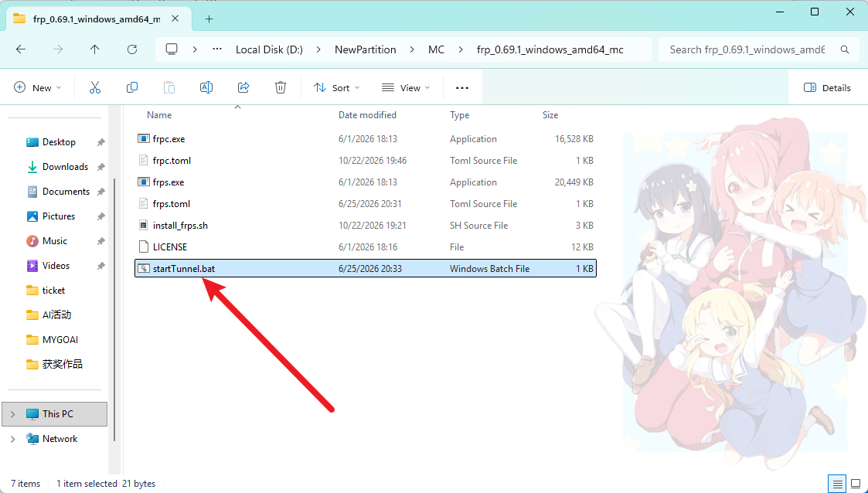Toggle the Details pane
The width and height of the screenshot is (868, 493).
coord(827,87)
